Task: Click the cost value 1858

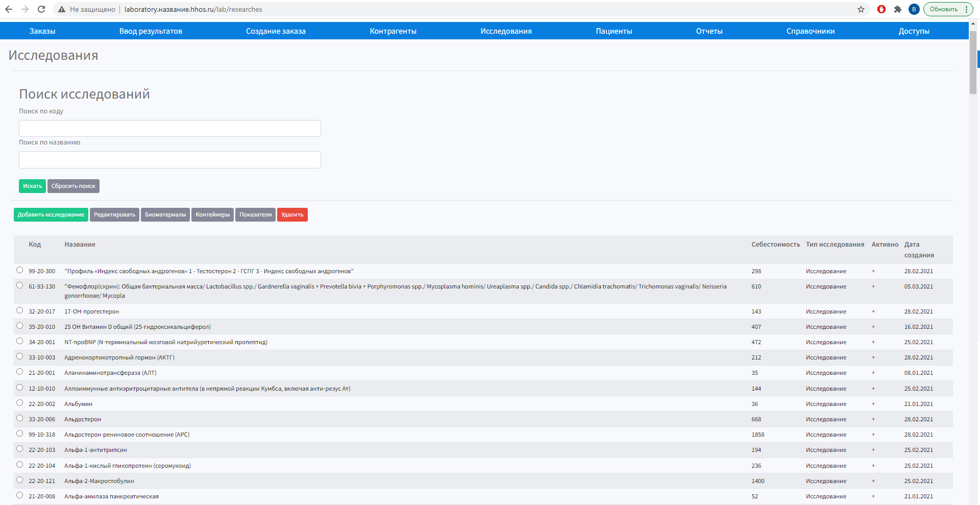Action: point(758,435)
